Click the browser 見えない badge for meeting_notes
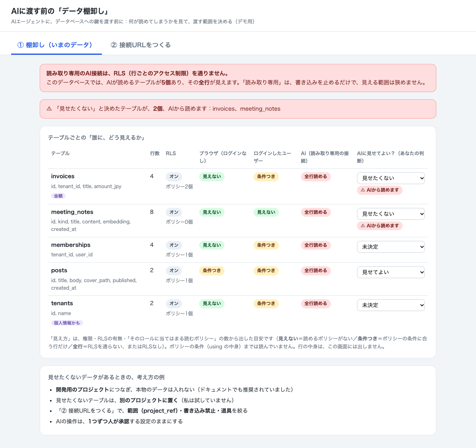This screenshot has height=448, width=476. pos(212,212)
